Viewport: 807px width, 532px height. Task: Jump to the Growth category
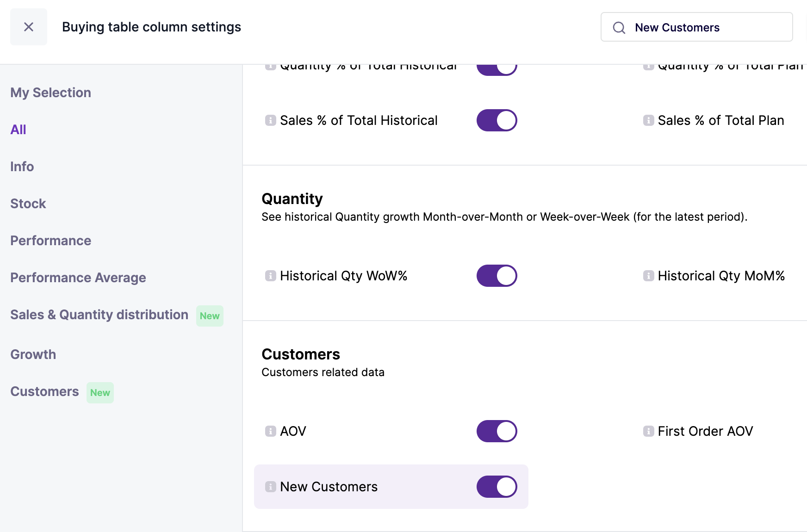pyautogui.click(x=33, y=354)
